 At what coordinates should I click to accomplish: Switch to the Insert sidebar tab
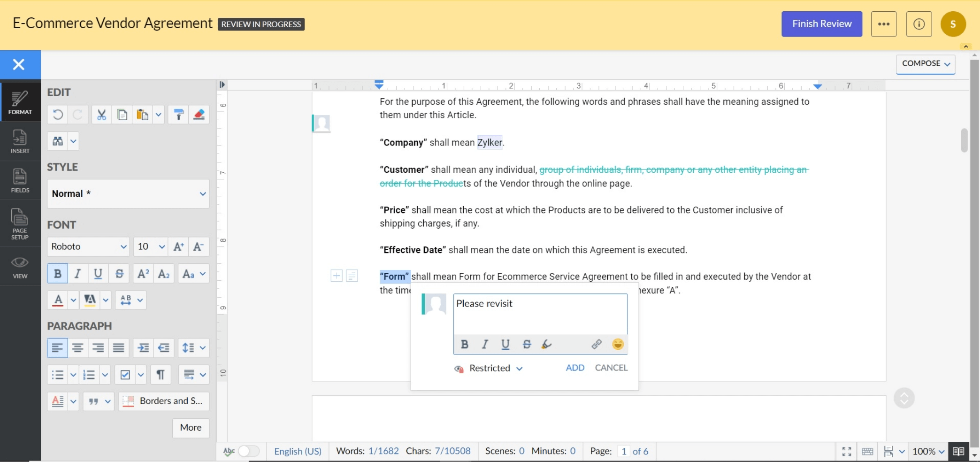[20, 141]
